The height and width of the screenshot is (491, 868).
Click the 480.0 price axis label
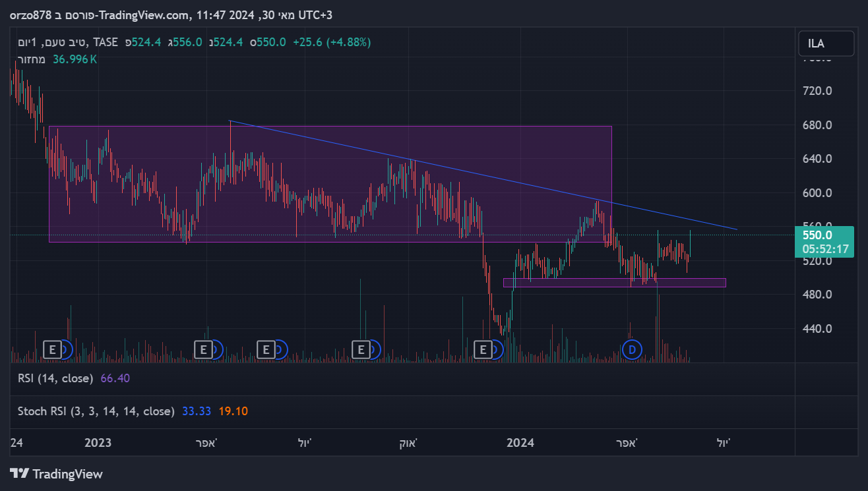817,295
